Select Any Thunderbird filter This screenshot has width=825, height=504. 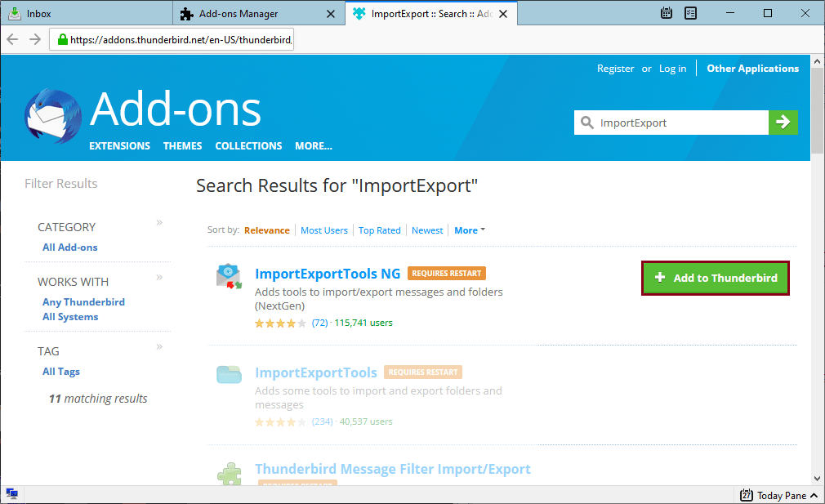tap(83, 302)
